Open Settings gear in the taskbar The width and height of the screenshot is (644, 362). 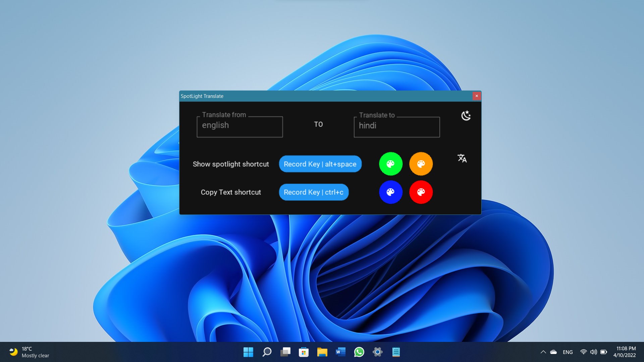click(377, 352)
